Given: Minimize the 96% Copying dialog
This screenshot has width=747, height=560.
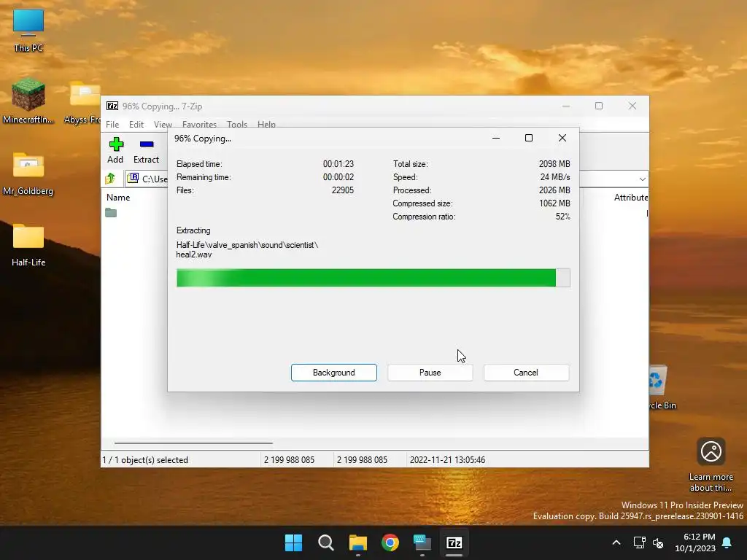Looking at the screenshot, I should click(496, 138).
